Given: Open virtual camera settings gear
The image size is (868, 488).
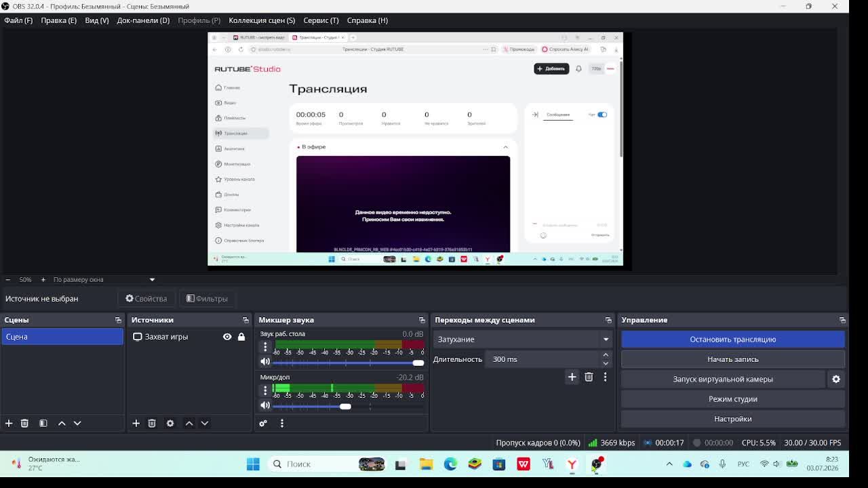Looking at the screenshot, I should coord(836,379).
